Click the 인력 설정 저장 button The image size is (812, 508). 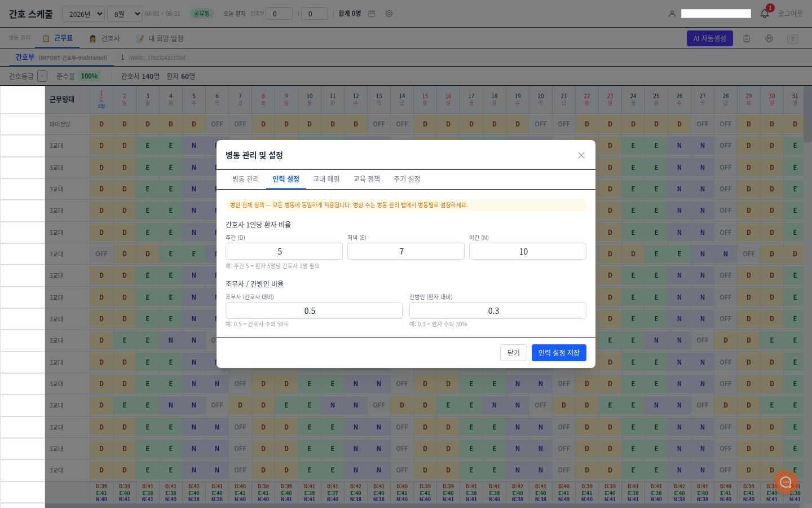pos(559,353)
